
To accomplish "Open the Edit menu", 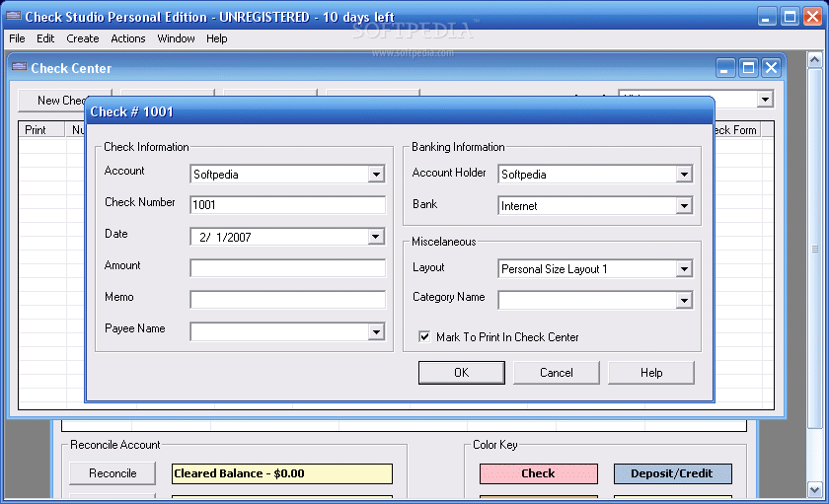I will coord(45,38).
